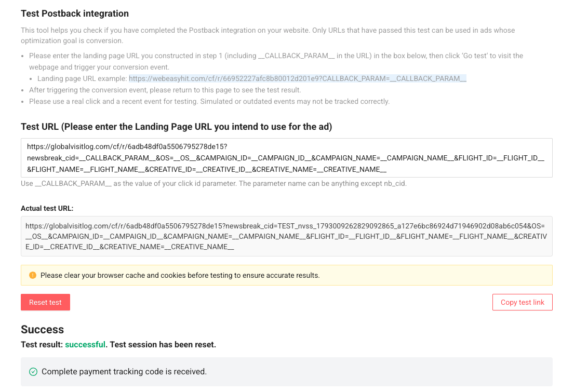The height and width of the screenshot is (392, 561).
Task: Click the 'Please use a real click' bullet
Action: pyautogui.click(x=209, y=102)
